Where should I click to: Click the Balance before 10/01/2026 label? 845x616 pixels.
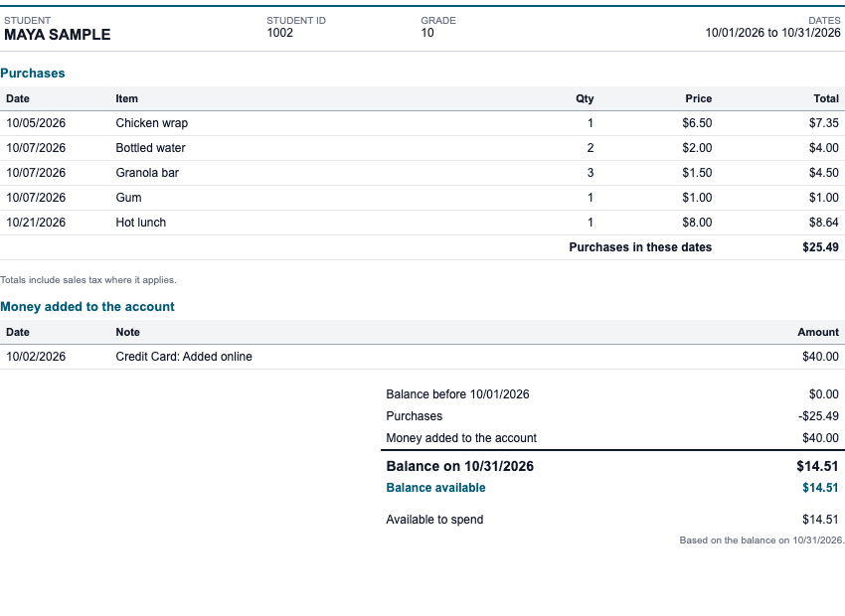pyautogui.click(x=457, y=394)
